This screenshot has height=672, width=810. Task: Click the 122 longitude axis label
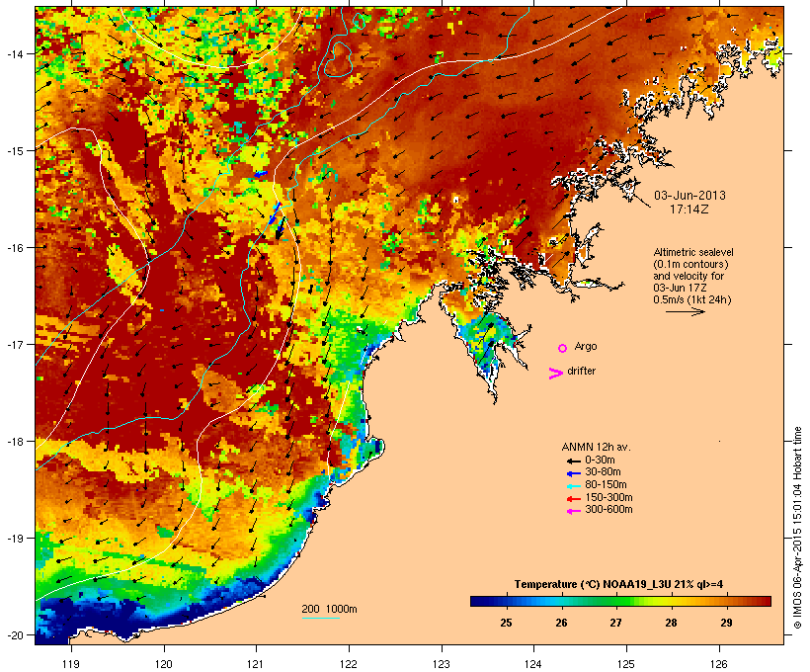(349, 664)
